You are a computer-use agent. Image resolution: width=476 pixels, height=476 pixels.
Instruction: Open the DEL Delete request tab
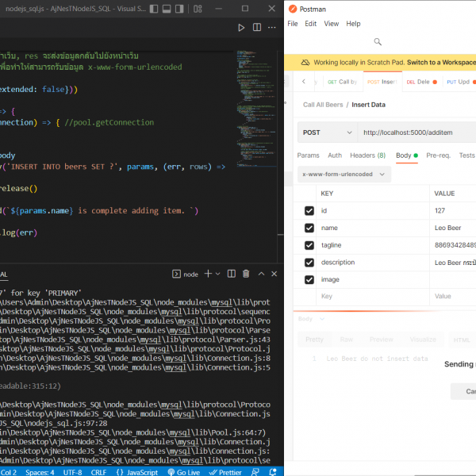pyautogui.click(x=418, y=82)
